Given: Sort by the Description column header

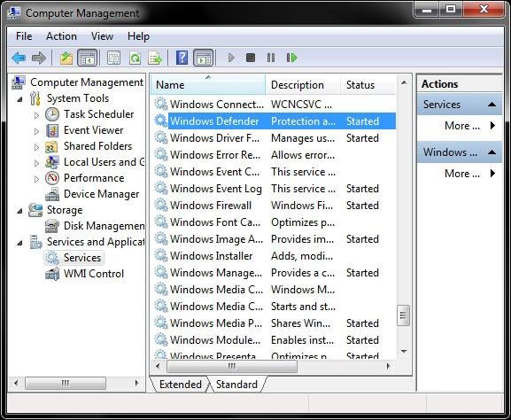Looking at the screenshot, I should tap(303, 85).
